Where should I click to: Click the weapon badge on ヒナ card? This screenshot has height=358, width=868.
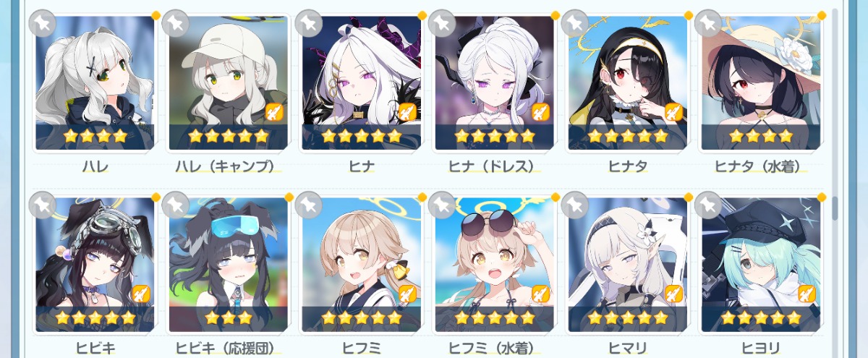pyautogui.click(x=406, y=111)
